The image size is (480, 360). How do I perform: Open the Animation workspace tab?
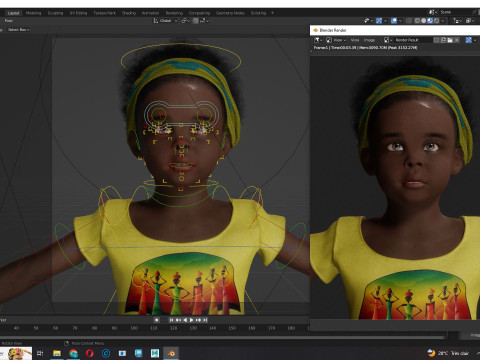tap(150, 13)
